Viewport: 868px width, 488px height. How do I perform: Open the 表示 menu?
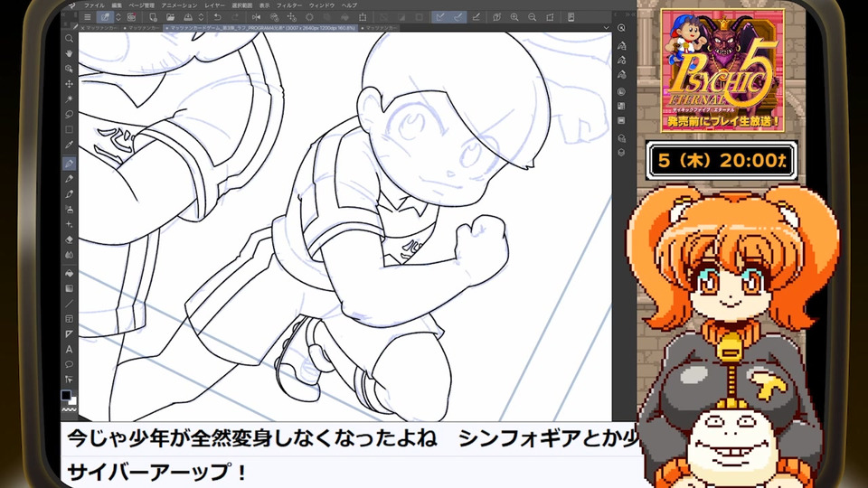(x=265, y=5)
